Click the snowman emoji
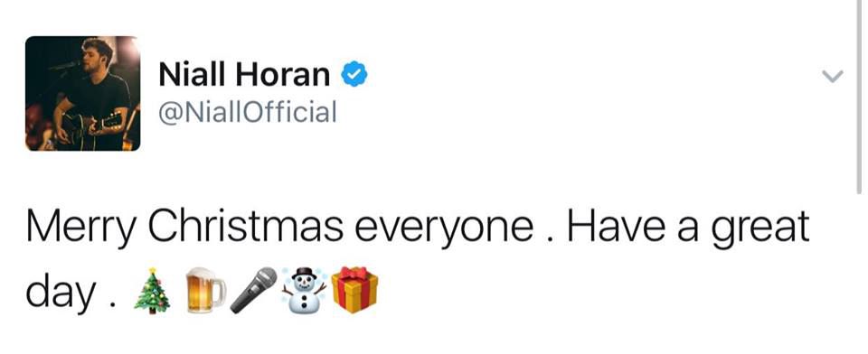Screen dimensions: 868x354 click(x=304, y=290)
